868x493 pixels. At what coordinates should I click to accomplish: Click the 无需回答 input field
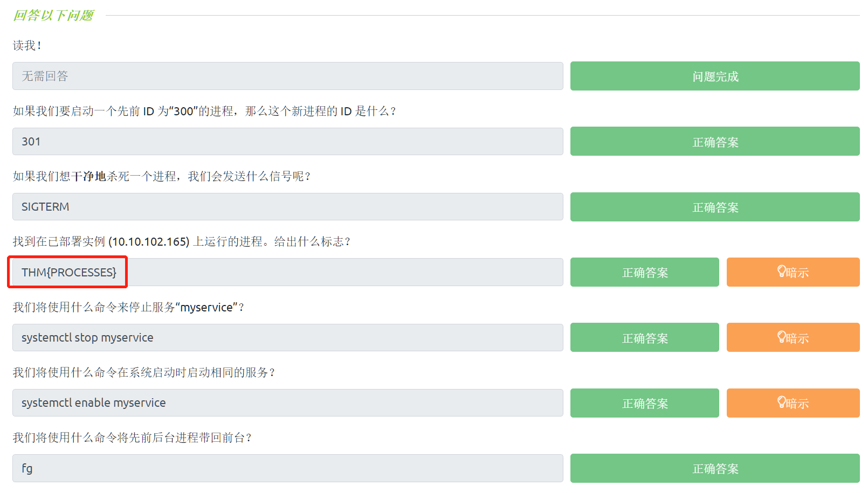point(287,77)
